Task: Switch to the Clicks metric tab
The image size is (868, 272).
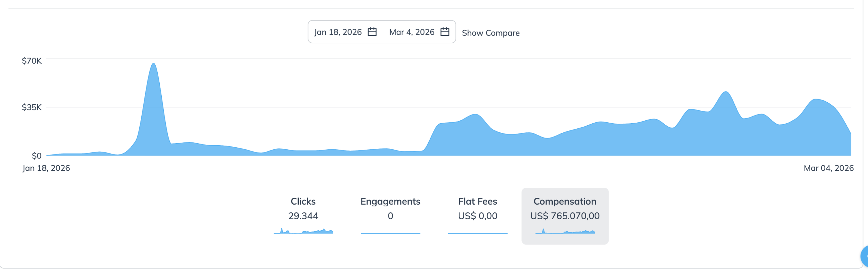Action: [303, 202]
